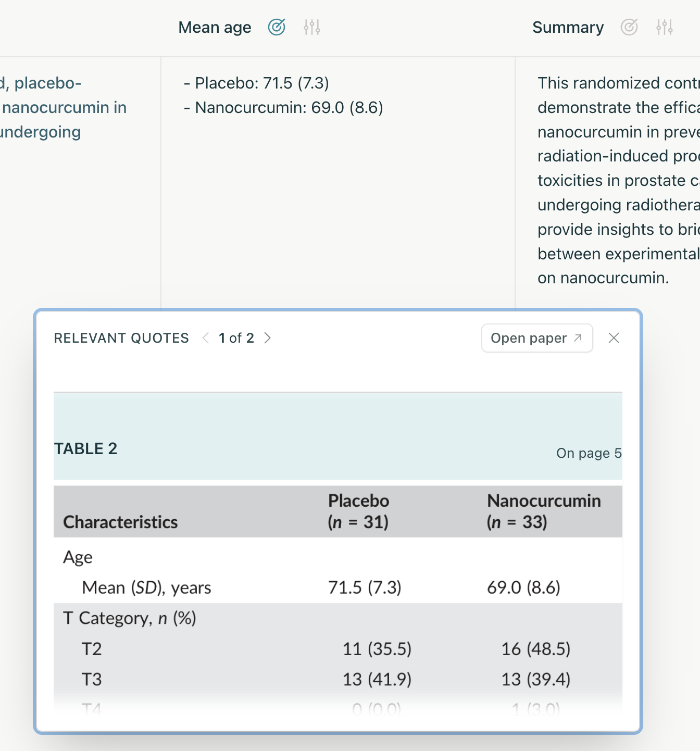Click the 'Mean (SD), years' row label
Screen dimensions: 700x751
tap(146, 587)
